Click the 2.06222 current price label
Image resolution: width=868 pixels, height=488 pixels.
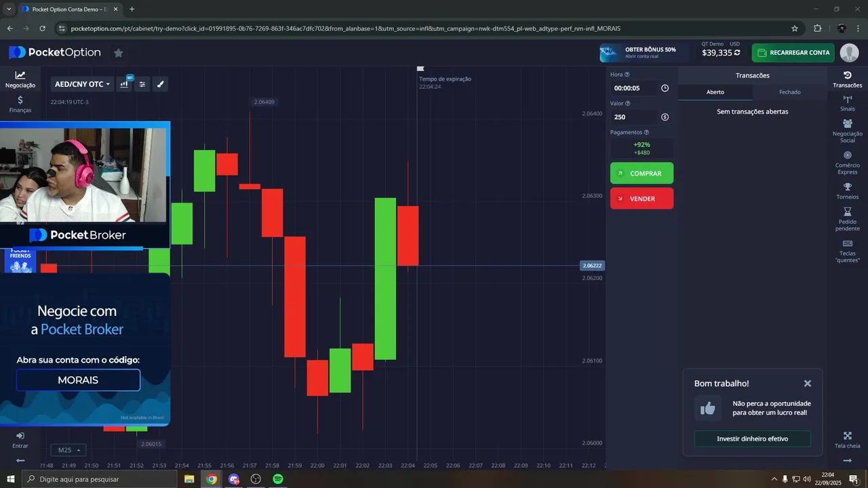[x=592, y=266]
